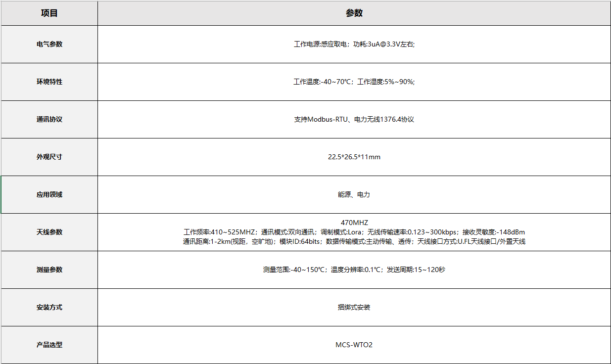Select the cell containing 工作电源:感应取电
This screenshot has height=364, width=611.
click(354, 44)
